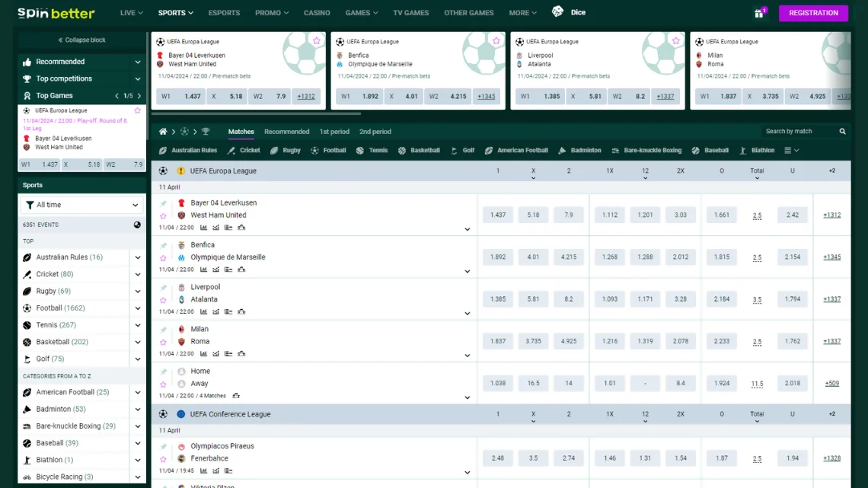This screenshot has height=488, width=868.
Task: Open the SPORTS navigation menu
Action: 175,13
